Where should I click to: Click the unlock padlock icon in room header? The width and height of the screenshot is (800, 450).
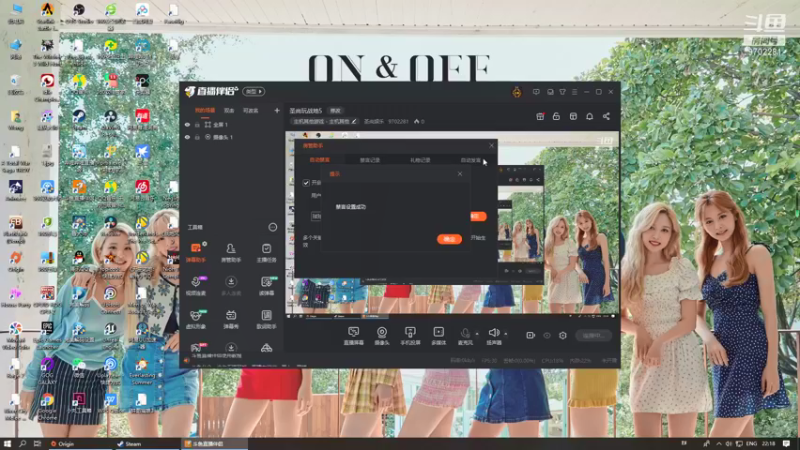(x=556, y=116)
